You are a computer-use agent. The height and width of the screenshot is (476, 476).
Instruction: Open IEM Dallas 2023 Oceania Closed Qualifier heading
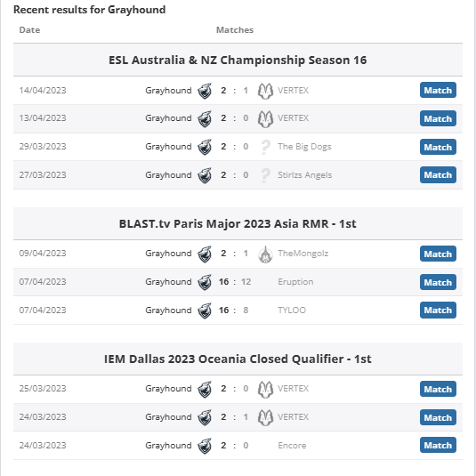238,359
